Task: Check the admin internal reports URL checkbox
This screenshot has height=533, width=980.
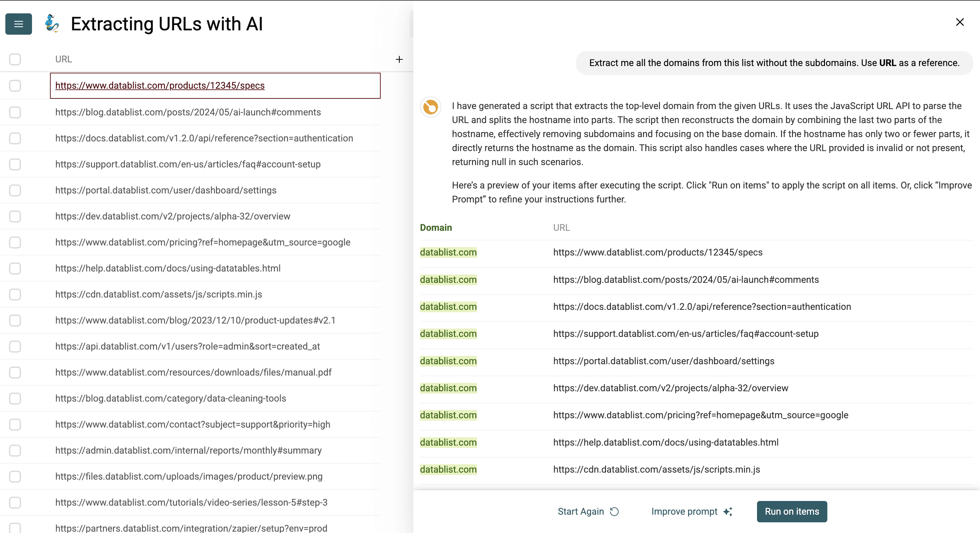Action: (x=15, y=450)
